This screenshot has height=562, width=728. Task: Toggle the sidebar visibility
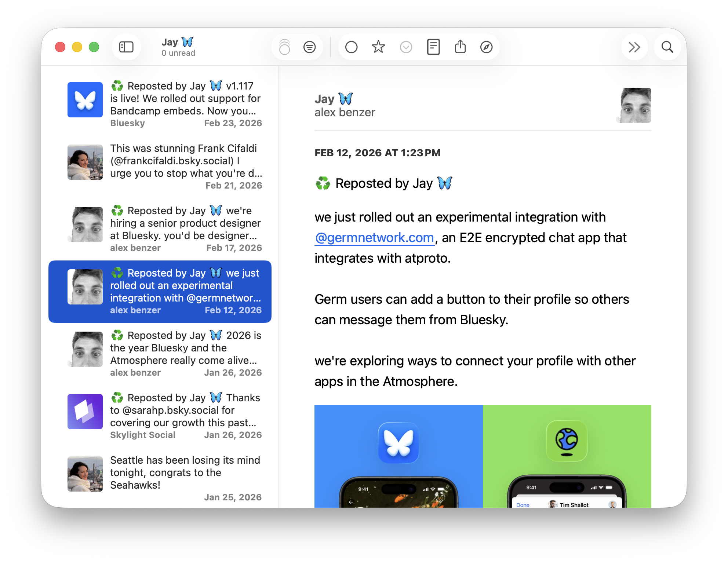pos(126,47)
